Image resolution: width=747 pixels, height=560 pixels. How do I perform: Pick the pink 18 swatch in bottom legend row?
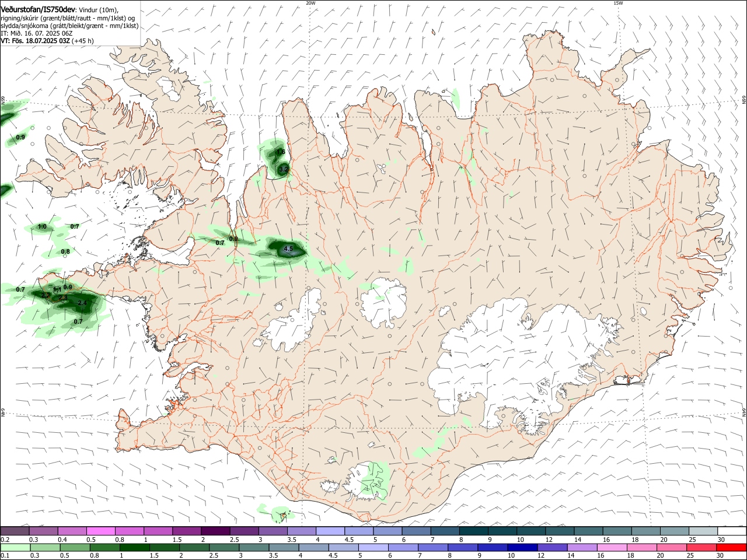coord(641,547)
